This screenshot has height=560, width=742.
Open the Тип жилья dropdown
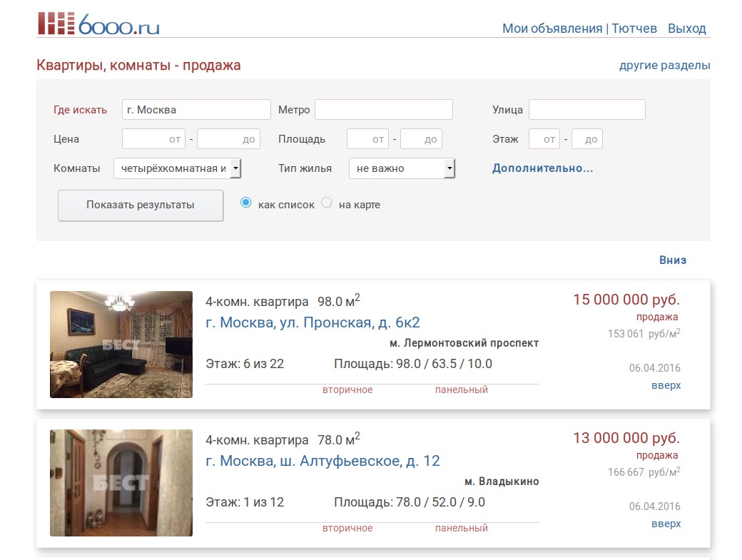click(402, 168)
